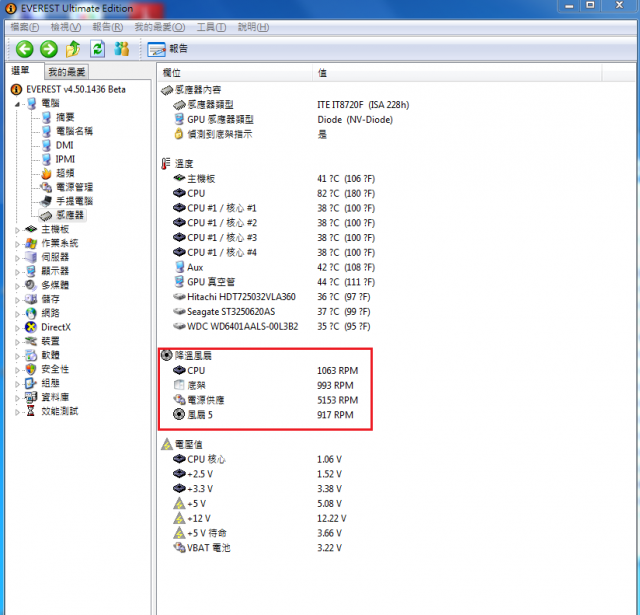The width and height of the screenshot is (640, 615).
Task: Select IPMI in the tree
Action: 65,159
